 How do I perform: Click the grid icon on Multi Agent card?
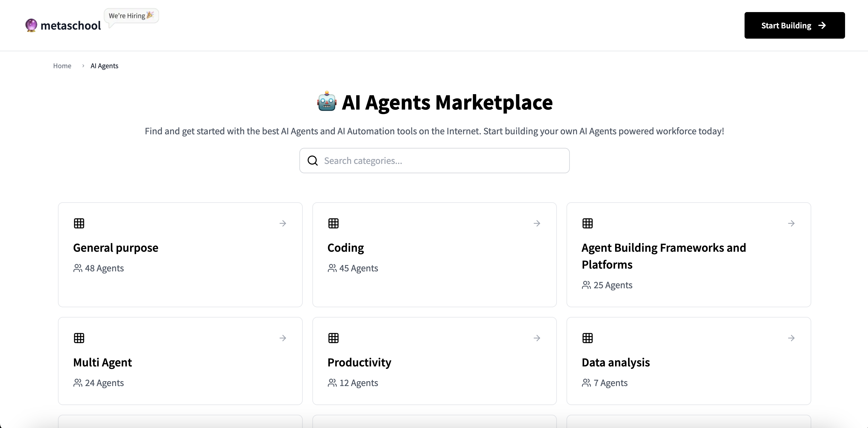tap(79, 338)
